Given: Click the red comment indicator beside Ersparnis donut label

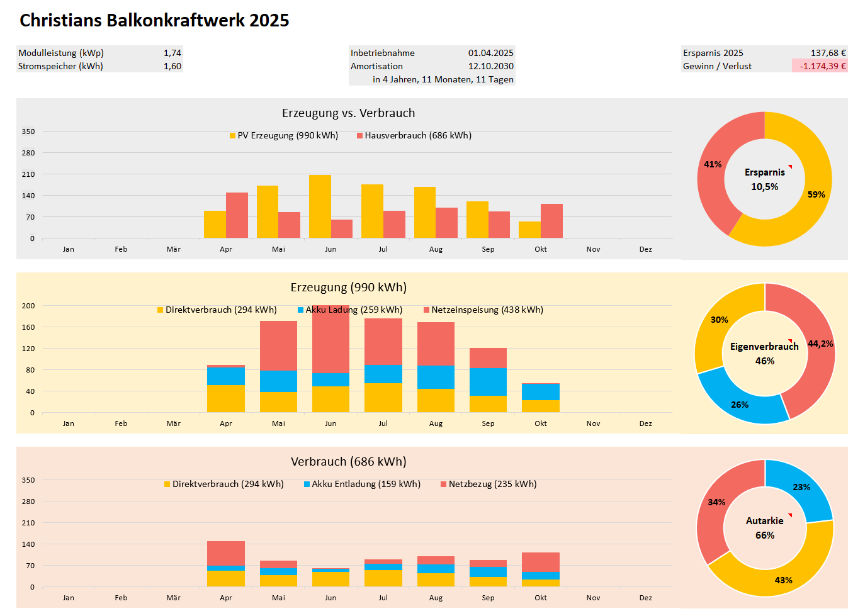Looking at the screenshot, I should (x=789, y=167).
